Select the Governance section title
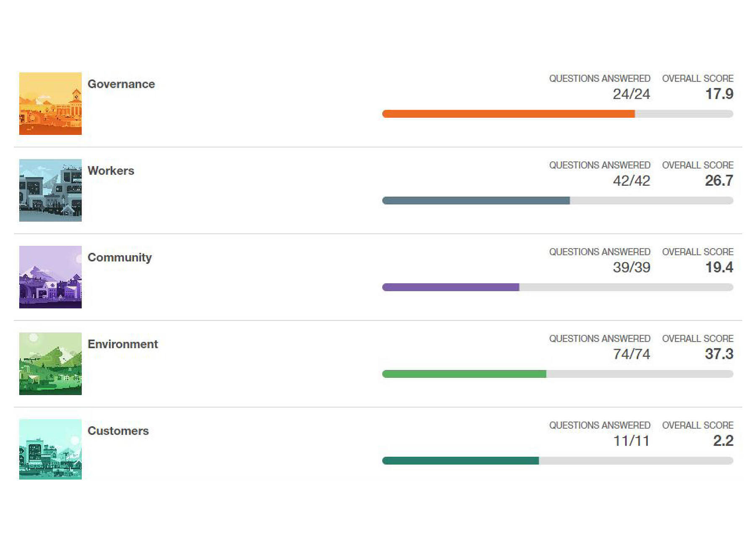Image resolution: width=756 pixels, height=535 pixels. click(121, 84)
